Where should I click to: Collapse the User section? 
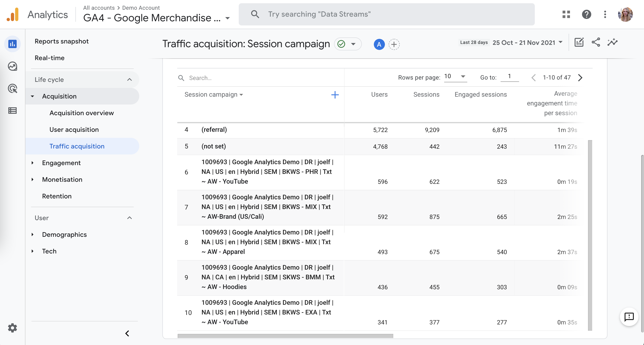pyautogui.click(x=130, y=218)
